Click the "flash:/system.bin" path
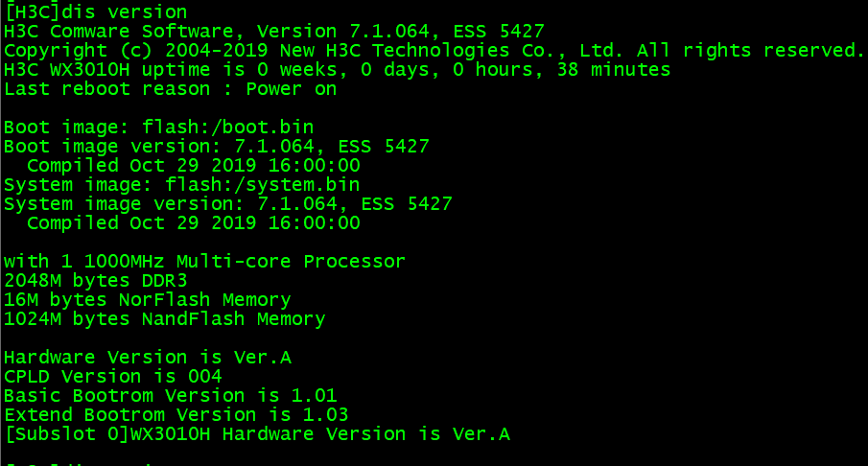Viewport: 868px width, 466px height. coord(262,185)
